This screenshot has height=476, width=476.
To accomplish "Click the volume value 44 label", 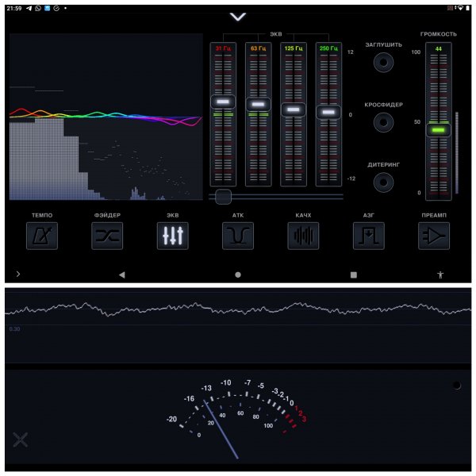I will point(439,48).
